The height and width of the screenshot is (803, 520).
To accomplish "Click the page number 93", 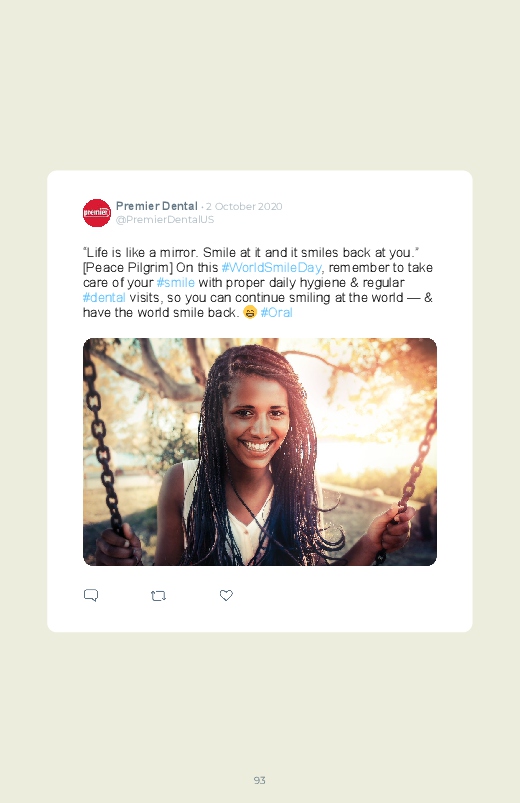I will click(260, 780).
